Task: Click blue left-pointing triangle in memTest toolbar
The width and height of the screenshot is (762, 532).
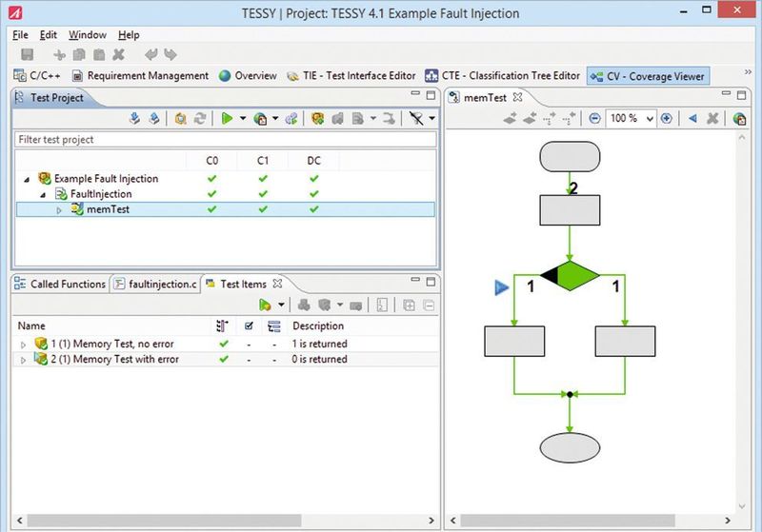Action: tap(692, 118)
